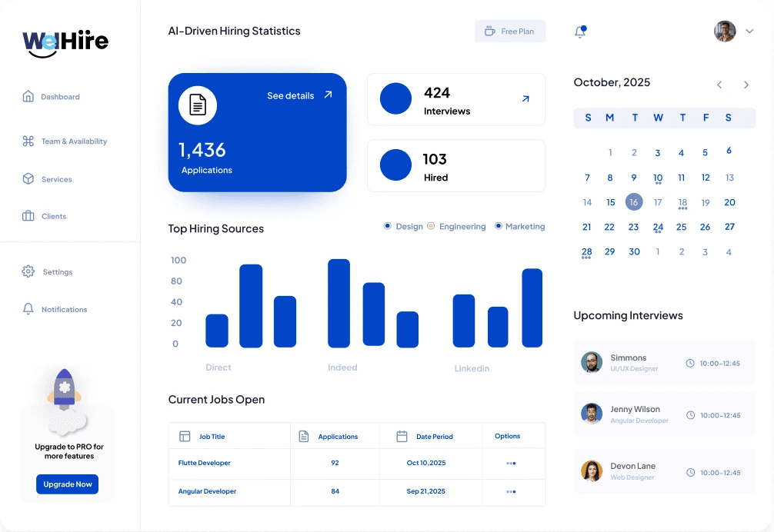
Task: Click clock icon on Devon Lane interview
Action: coord(691,472)
